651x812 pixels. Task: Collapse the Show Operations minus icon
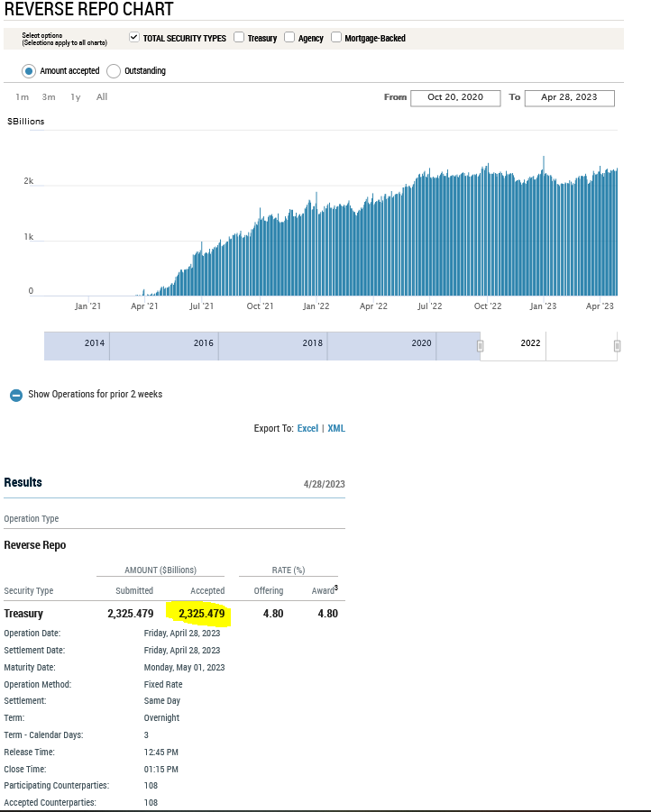16,395
